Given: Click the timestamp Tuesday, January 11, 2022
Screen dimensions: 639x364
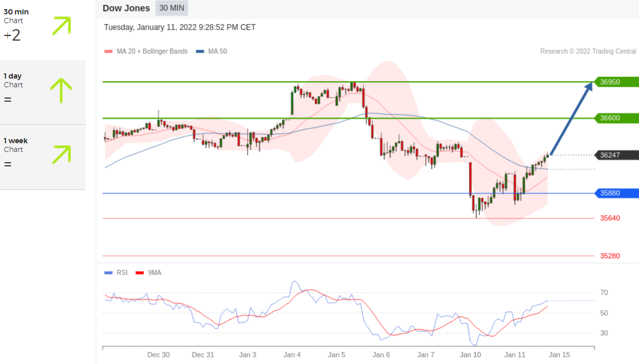Looking at the screenshot, I should coord(180,27).
